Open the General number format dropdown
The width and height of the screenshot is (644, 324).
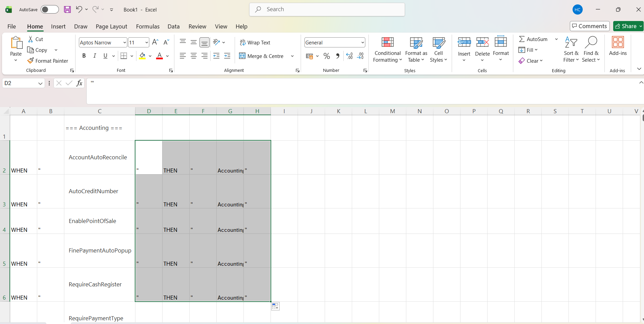(363, 42)
